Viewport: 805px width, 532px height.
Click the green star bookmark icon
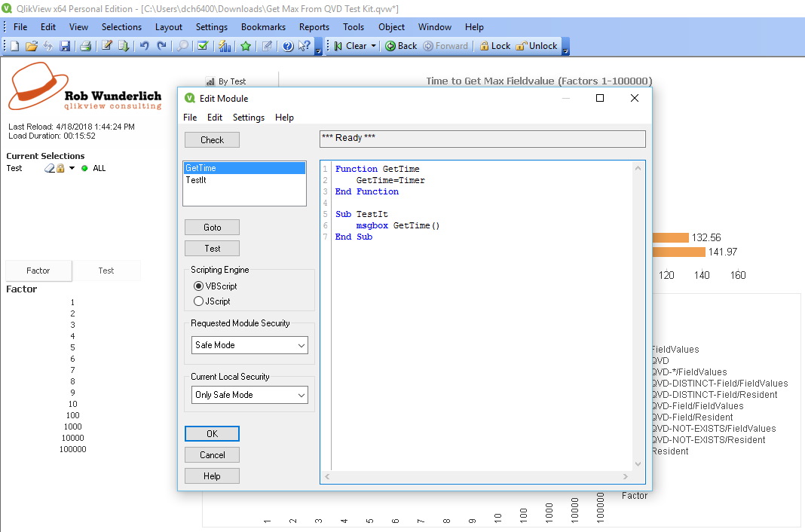(246, 46)
